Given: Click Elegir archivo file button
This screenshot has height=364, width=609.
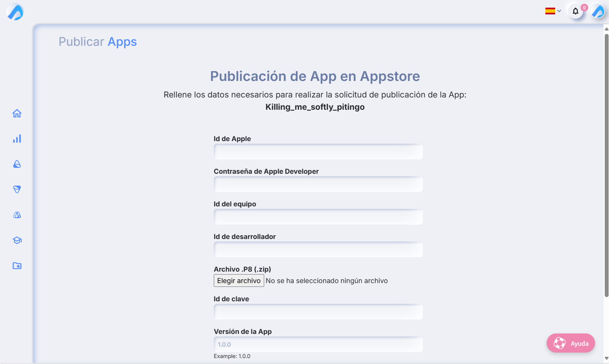Looking at the screenshot, I should pos(239,281).
